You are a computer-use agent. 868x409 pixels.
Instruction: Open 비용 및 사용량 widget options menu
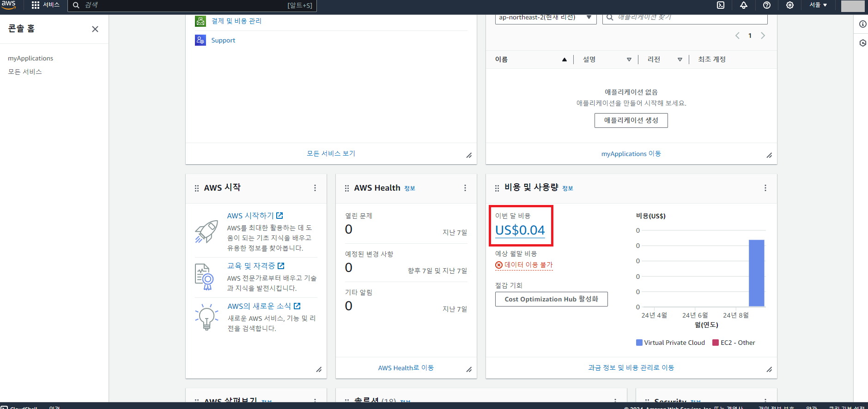tap(765, 188)
